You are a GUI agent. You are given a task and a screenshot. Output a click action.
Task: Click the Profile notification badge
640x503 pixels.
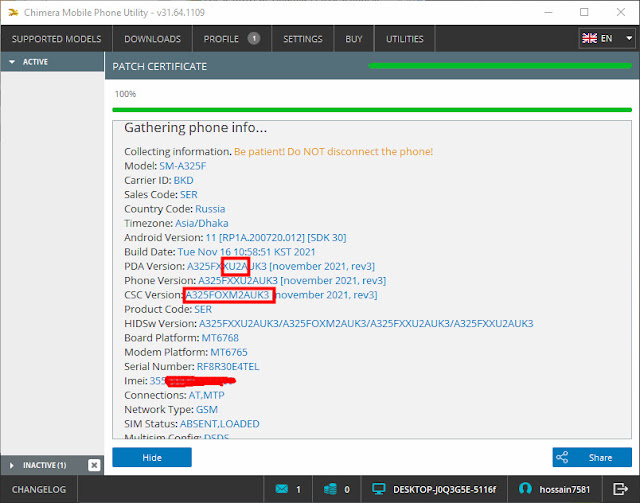coord(253,38)
